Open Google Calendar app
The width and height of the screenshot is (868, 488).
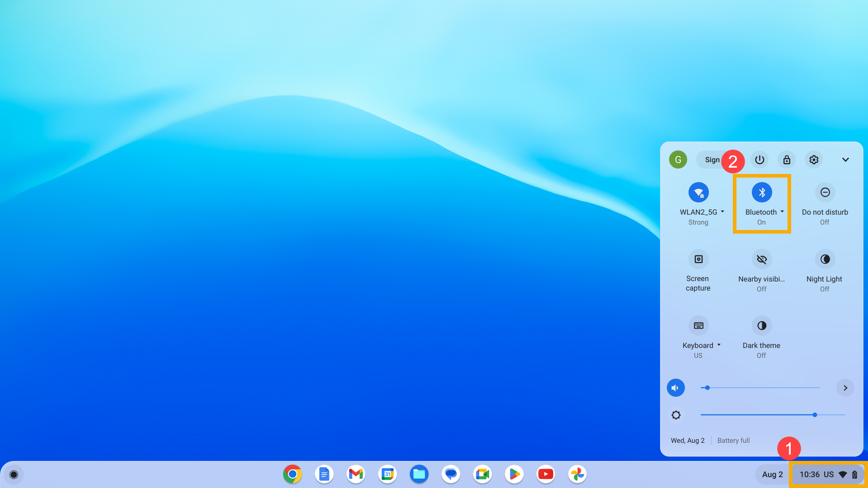point(388,474)
